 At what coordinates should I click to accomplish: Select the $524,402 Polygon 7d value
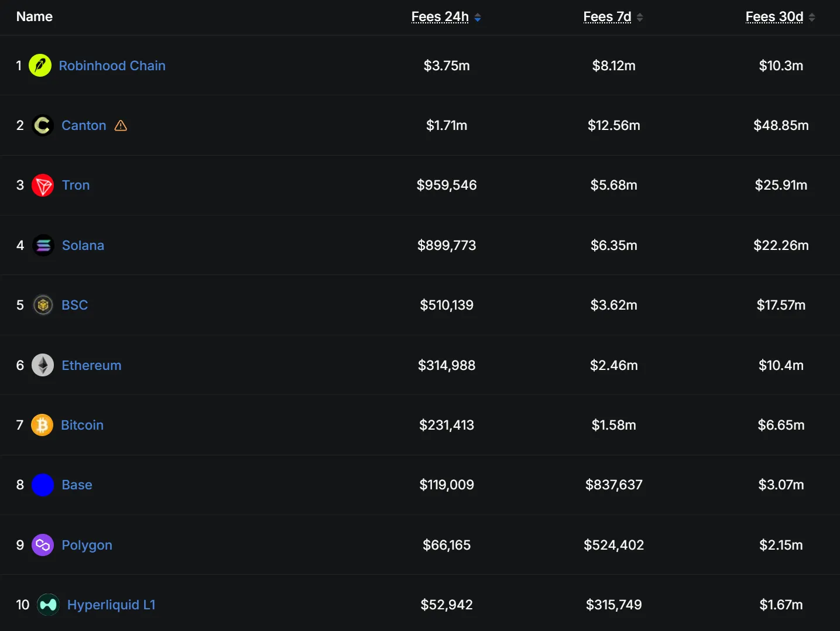[614, 545]
